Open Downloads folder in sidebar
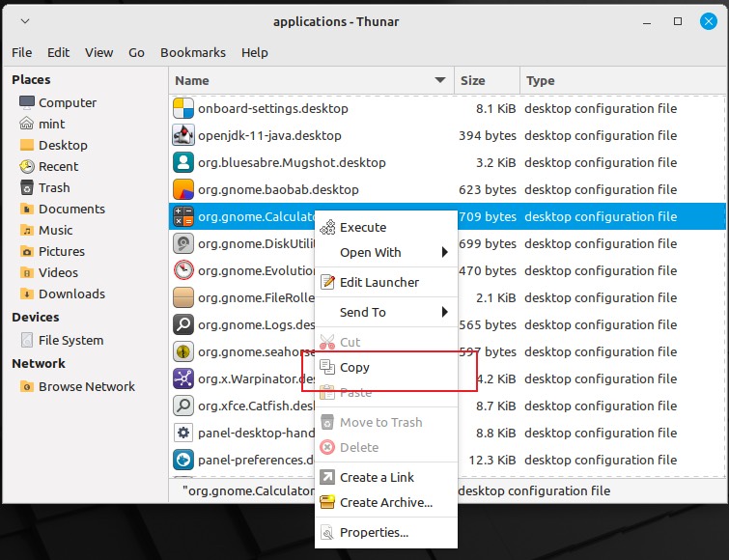The width and height of the screenshot is (729, 560). coord(71,294)
